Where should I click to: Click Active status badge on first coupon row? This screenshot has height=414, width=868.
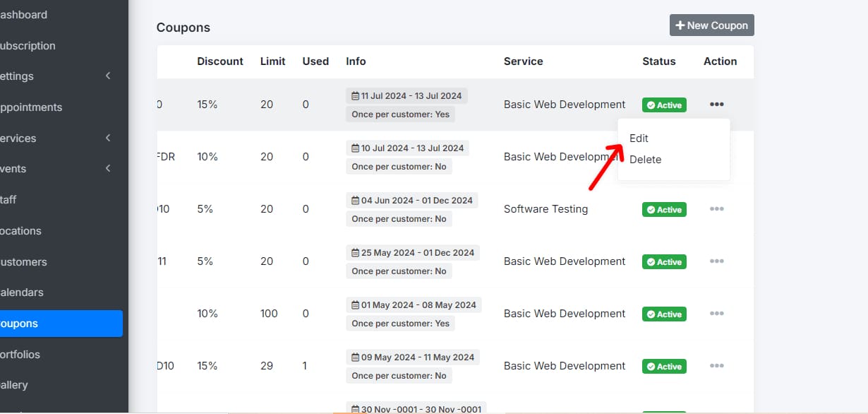click(x=663, y=105)
